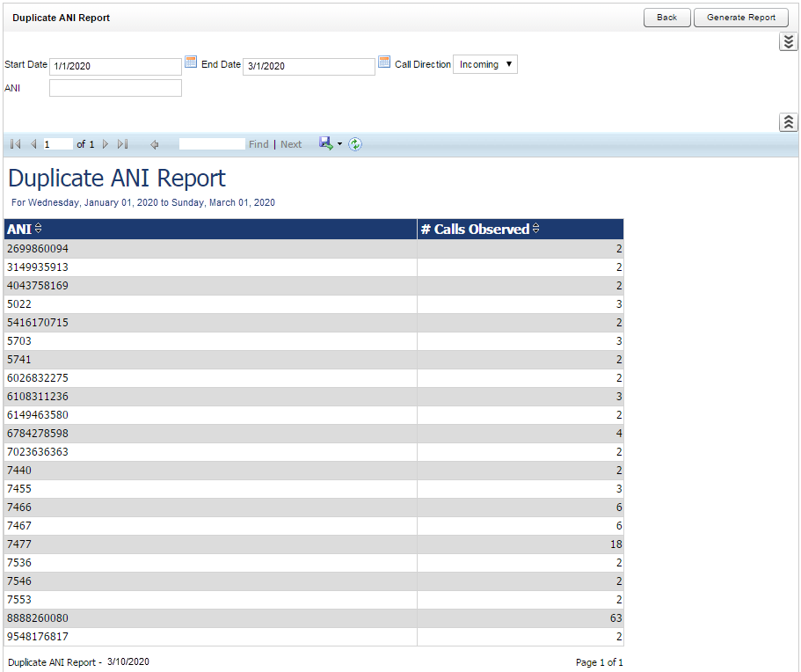Viewport: 801px width, 672px height.
Task: Refresh the report with green icon
Action: pyautogui.click(x=355, y=144)
